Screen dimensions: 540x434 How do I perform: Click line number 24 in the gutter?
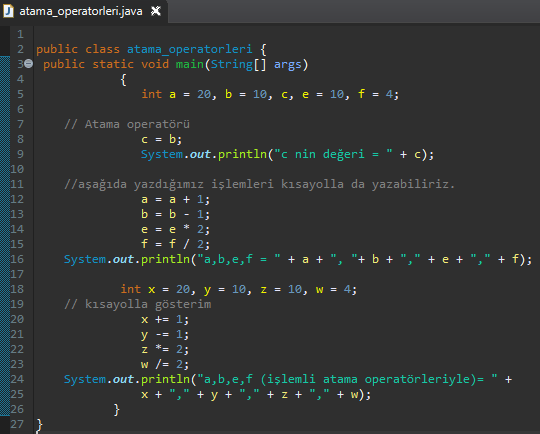point(17,379)
